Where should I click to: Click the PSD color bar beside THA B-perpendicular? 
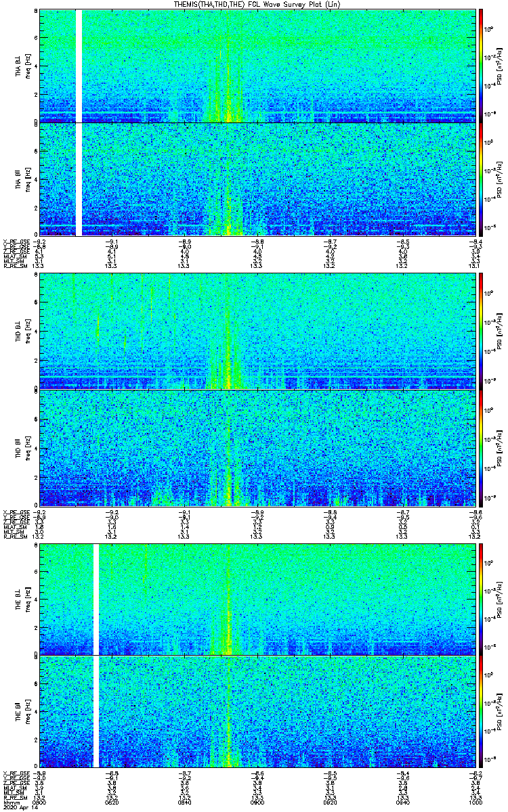click(x=481, y=66)
